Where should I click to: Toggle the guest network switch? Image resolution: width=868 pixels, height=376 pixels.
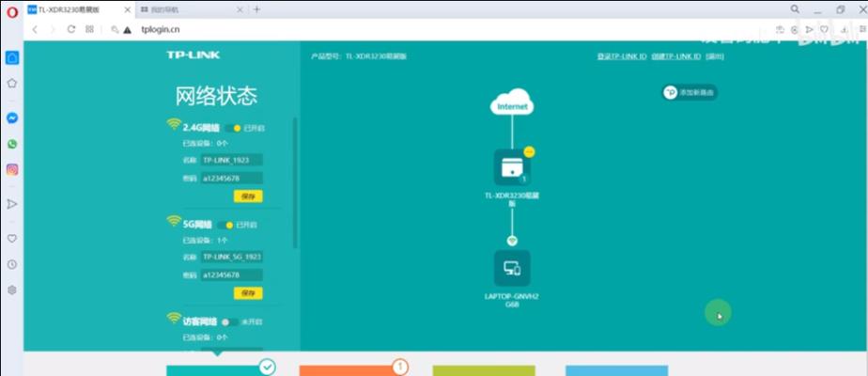pos(229,321)
